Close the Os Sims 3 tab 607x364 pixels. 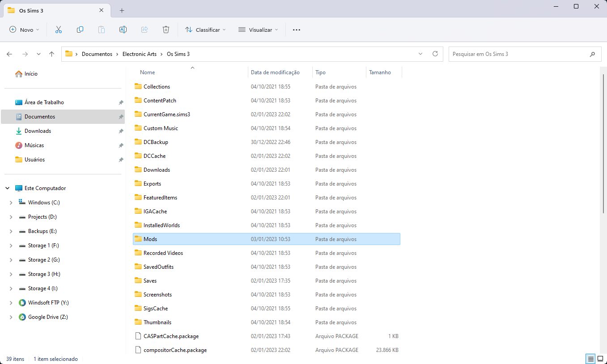(102, 10)
